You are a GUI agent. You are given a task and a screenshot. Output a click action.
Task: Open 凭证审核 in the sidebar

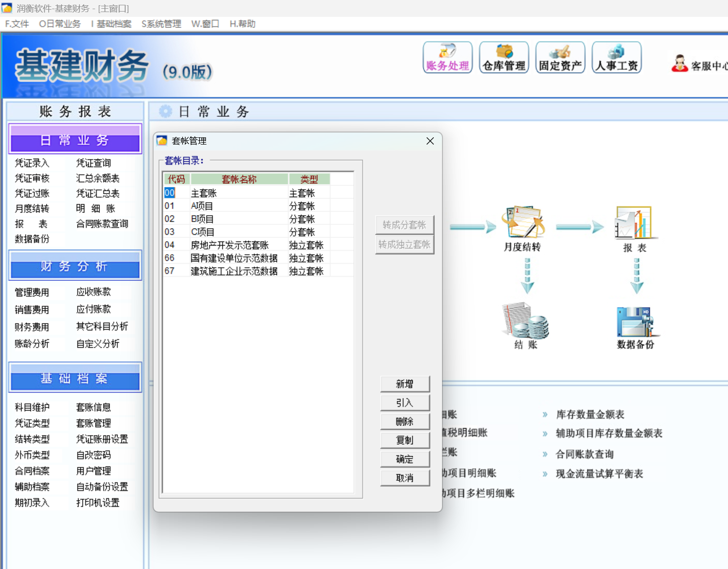click(32, 178)
